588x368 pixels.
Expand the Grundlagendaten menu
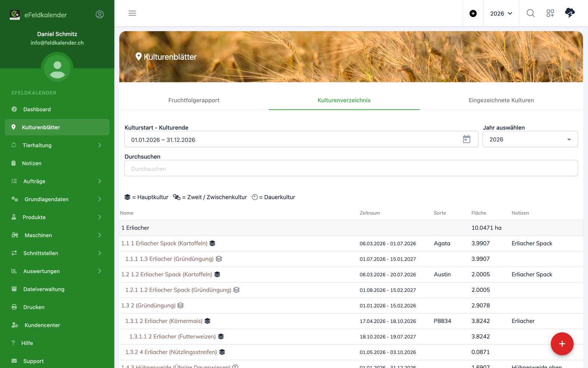point(57,199)
